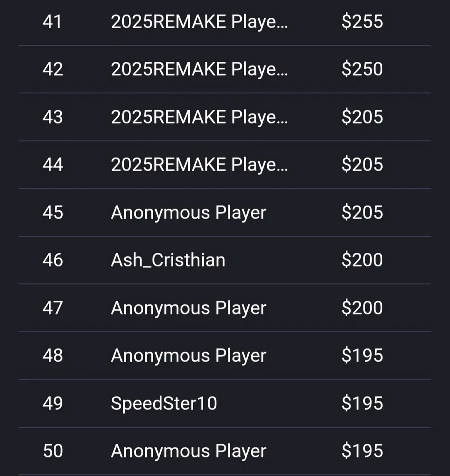Click rank number 46
This screenshot has width=450, height=476.
pos(53,260)
